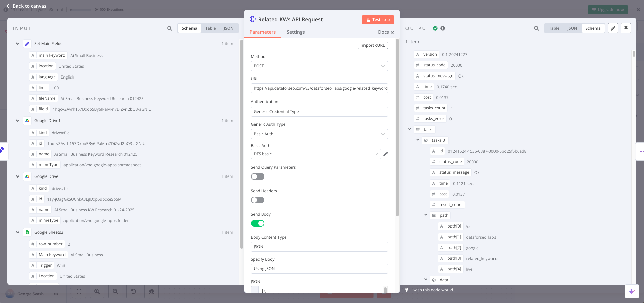Screen dimensions: 644x303
Task: Click the input panel scrollbar
Action: [x=241, y=144]
